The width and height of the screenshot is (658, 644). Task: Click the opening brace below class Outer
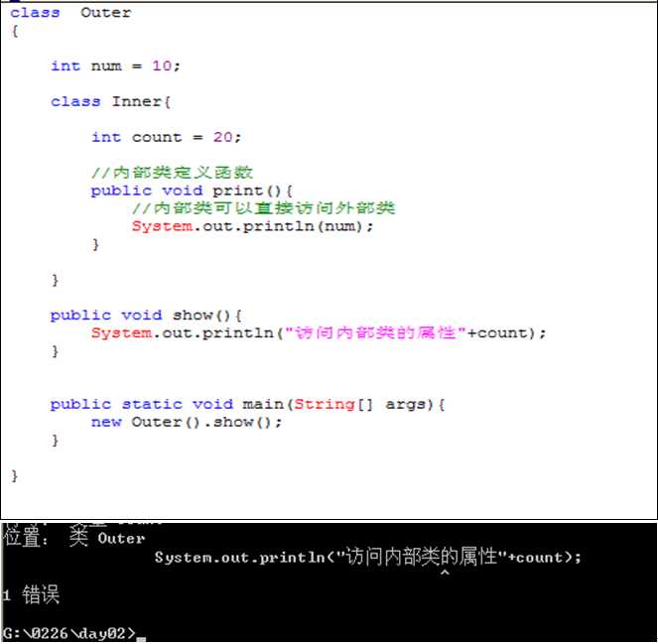pos(15,31)
